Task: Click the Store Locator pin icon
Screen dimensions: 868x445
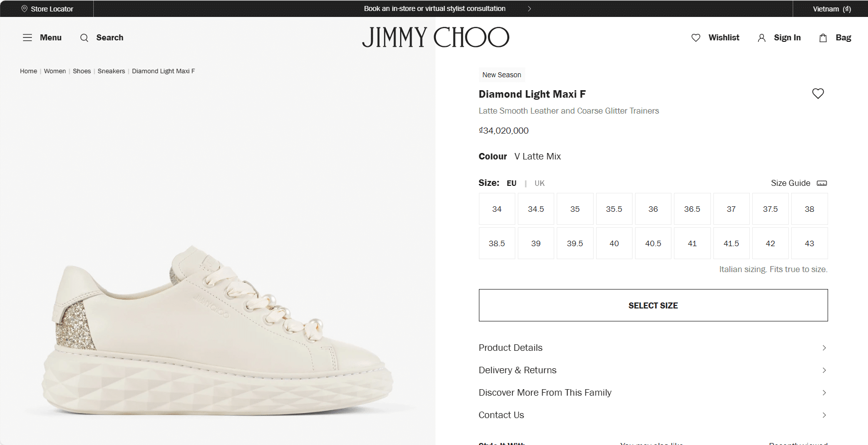Action: pos(24,9)
